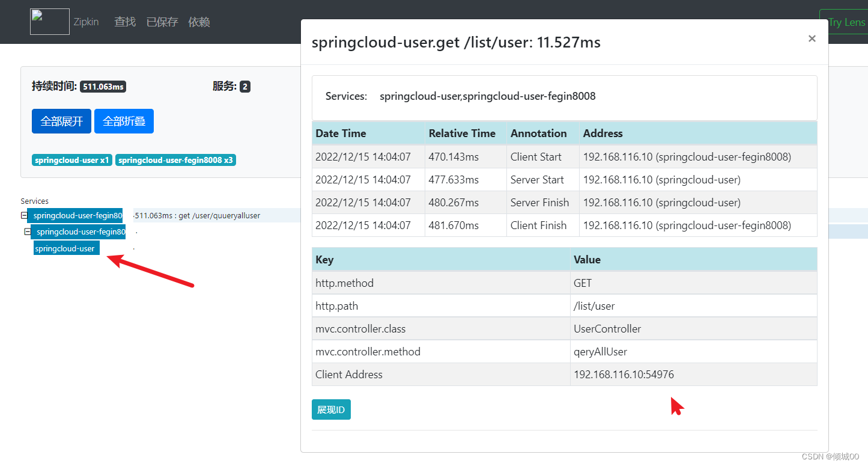Image resolution: width=868 pixels, height=466 pixels.
Task: Click the mvc.controller.class key cell
Action: click(x=441, y=328)
